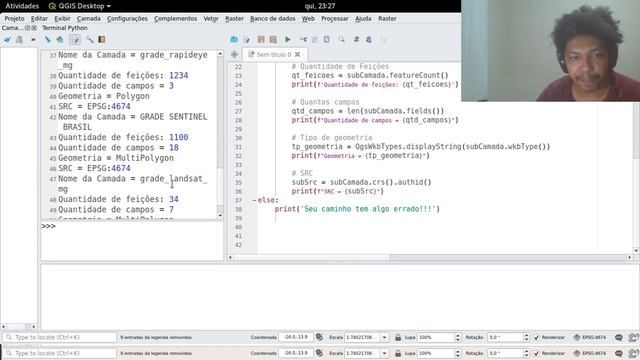Click console line 'Quantidade de feições: 34'
The image size is (640, 360).
118,199
